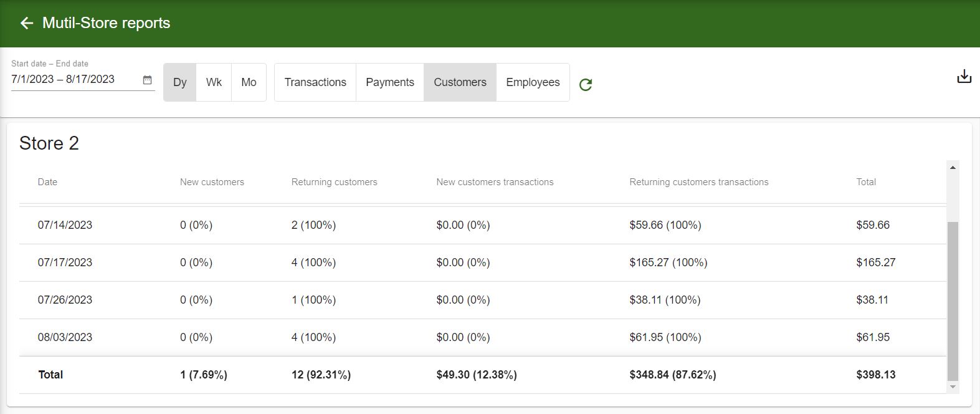Select the 07/17/2023 date cell

coord(65,262)
